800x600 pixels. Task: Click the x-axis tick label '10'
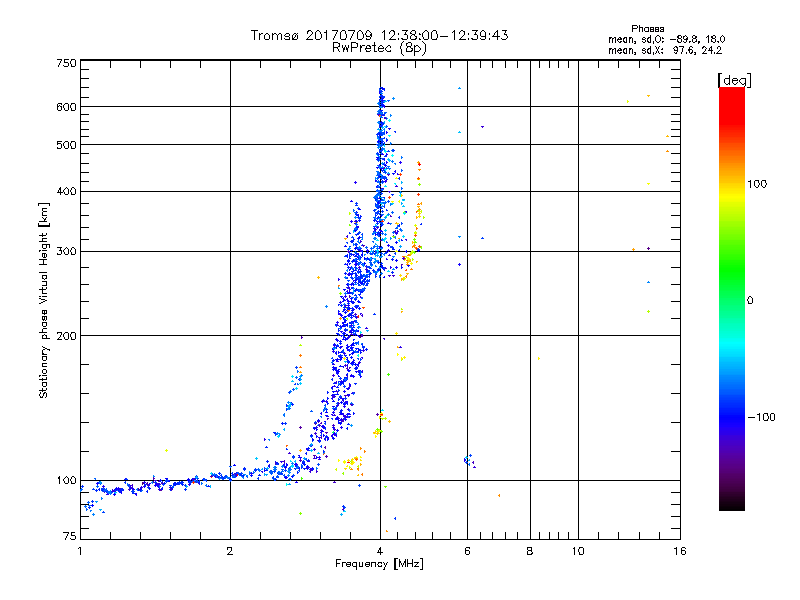[578, 551]
